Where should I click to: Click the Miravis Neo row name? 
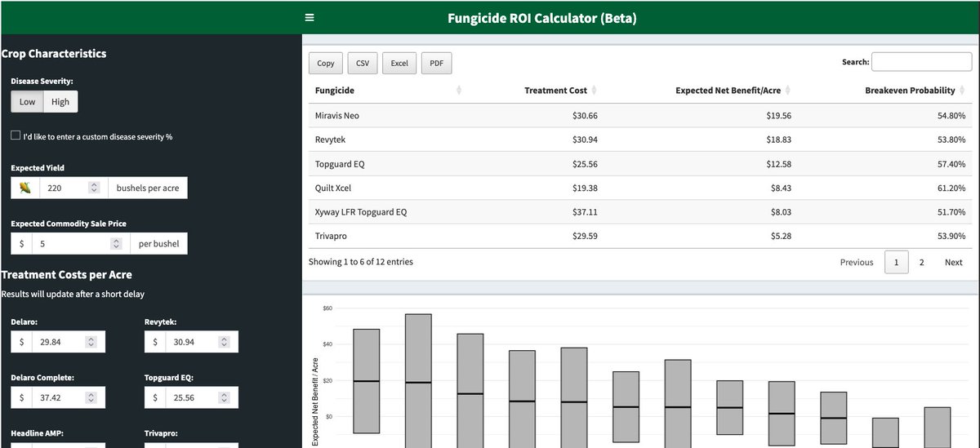[x=337, y=116]
